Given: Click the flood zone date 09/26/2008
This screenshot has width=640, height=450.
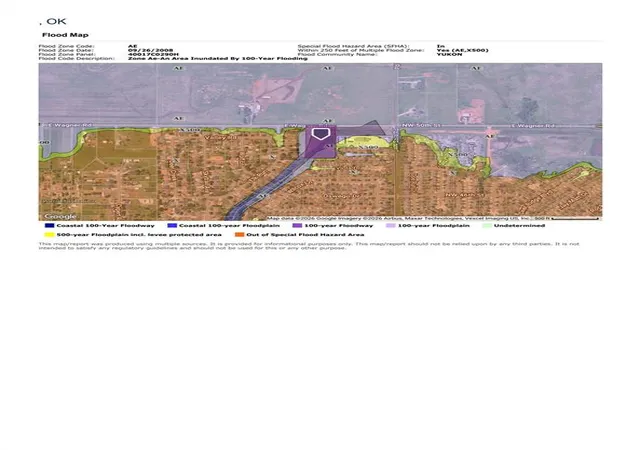Looking at the screenshot, I should pos(151,50).
